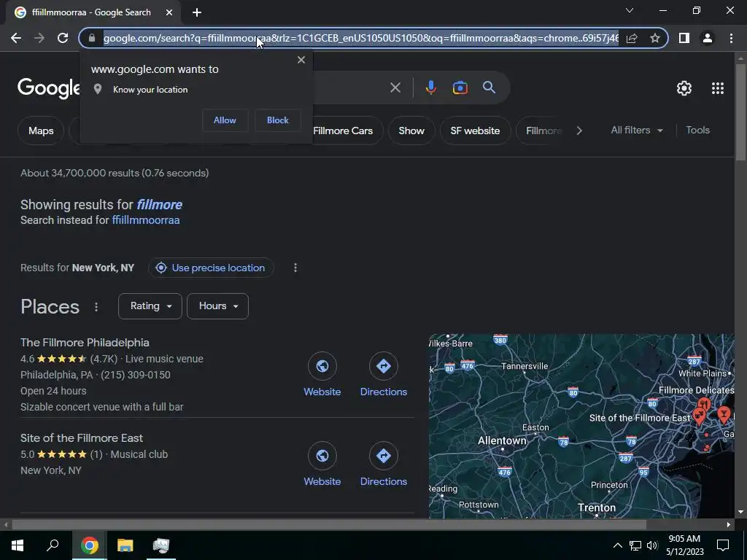The image size is (747, 560).
Task: Get directions to The Fillmore Philadelphia
Action: [384, 375]
